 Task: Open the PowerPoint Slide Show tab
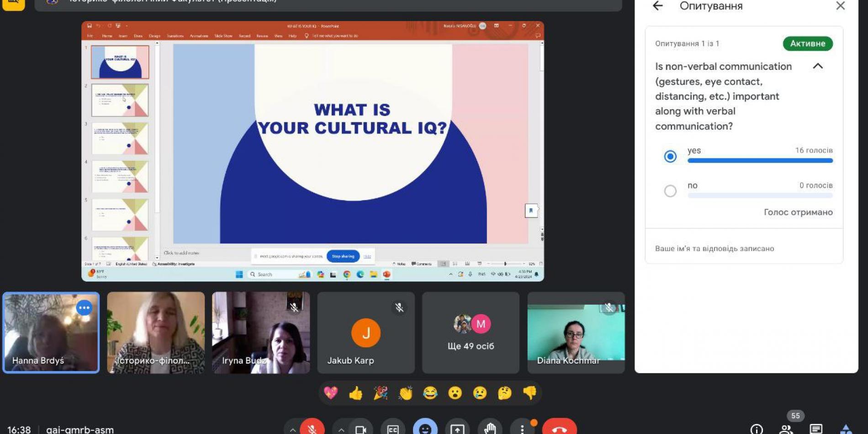(x=223, y=36)
